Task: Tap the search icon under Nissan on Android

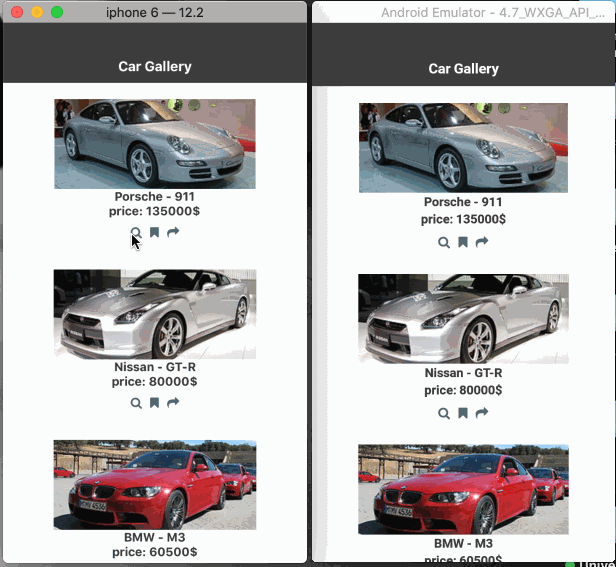Action: 444,413
